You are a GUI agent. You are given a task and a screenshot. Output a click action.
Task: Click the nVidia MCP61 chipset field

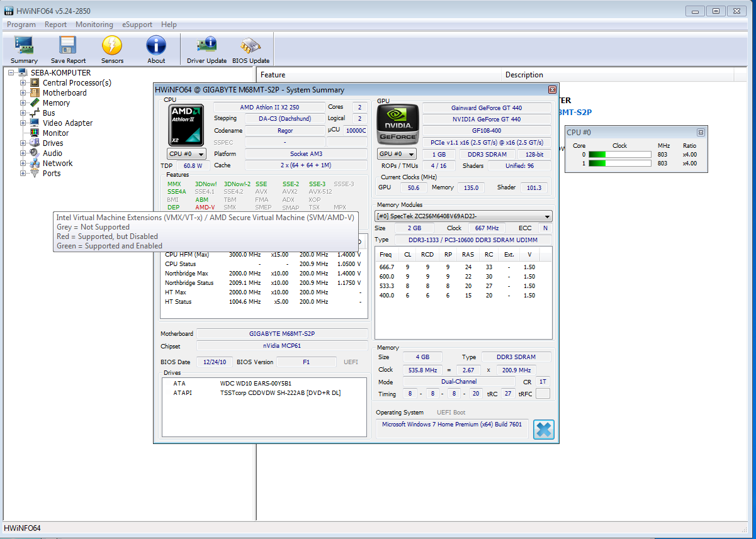282,346
